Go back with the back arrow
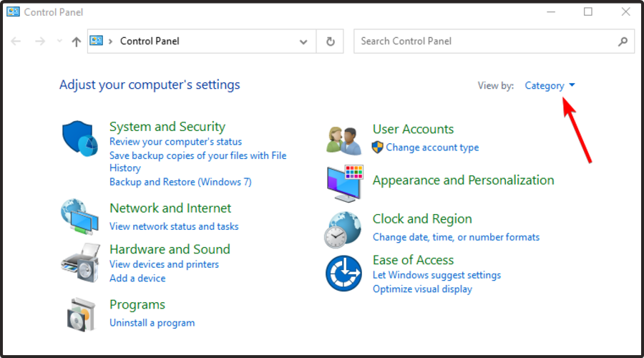This screenshot has height=358, width=644. (16, 41)
